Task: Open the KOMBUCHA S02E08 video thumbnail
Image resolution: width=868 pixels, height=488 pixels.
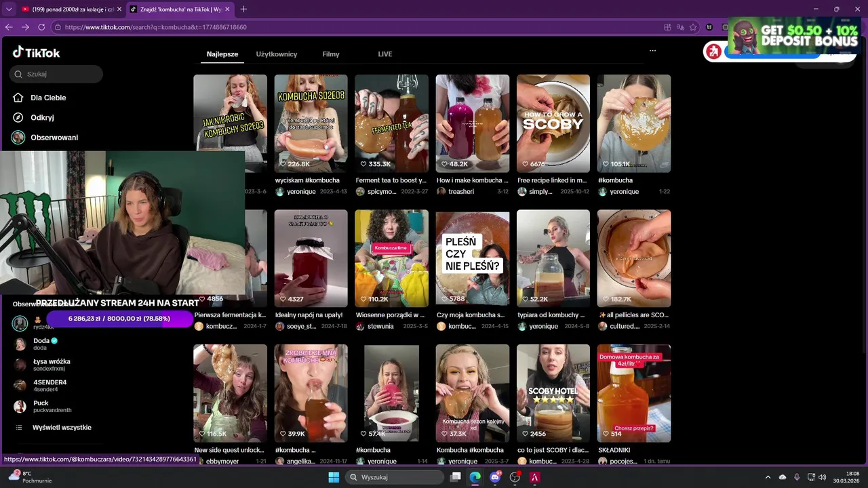Action: tap(311, 123)
